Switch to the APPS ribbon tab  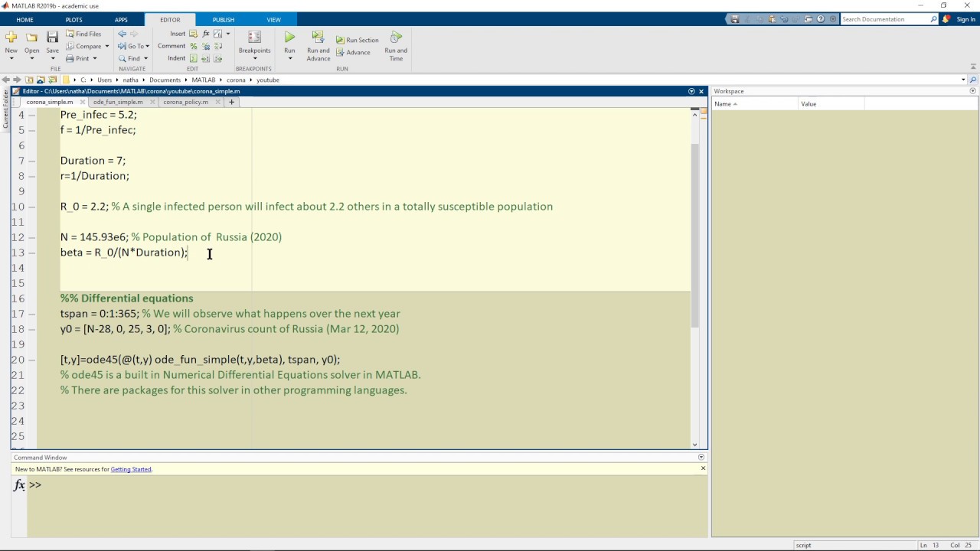coord(121,20)
